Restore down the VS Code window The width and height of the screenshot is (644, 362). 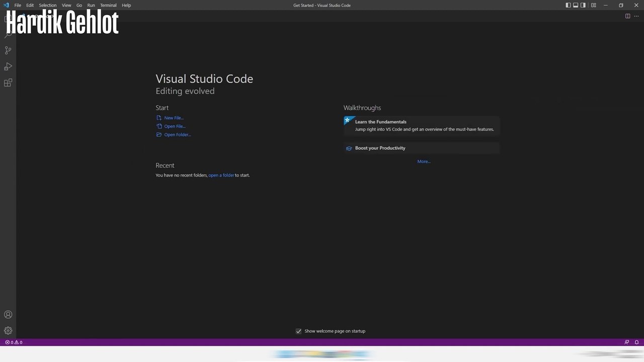pos(621,5)
